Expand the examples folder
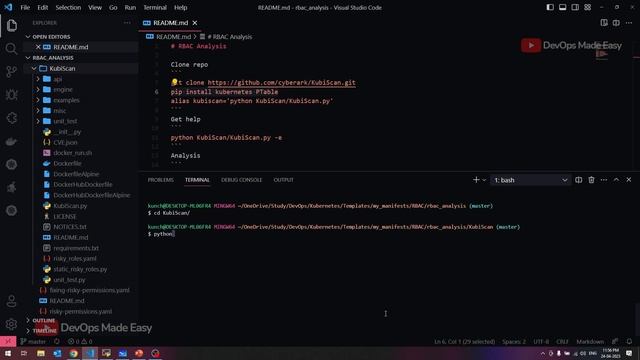This screenshot has width=640, height=360. 38,100
